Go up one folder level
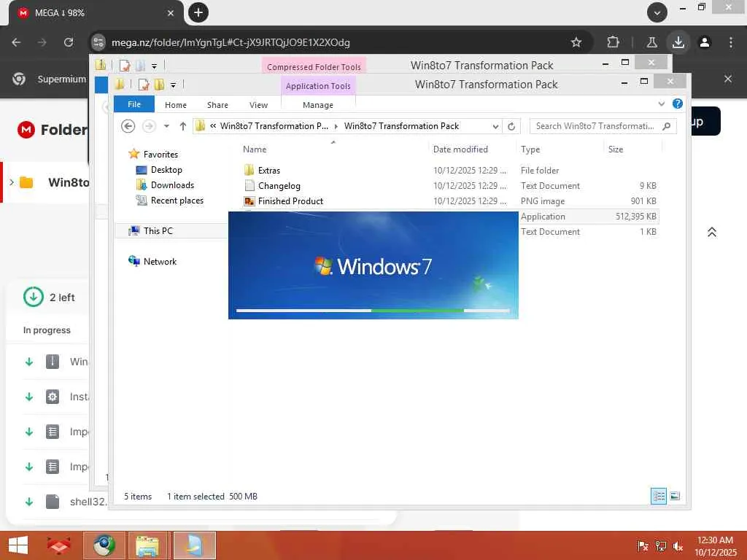Viewport: 747px width, 560px height. point(183,126)
